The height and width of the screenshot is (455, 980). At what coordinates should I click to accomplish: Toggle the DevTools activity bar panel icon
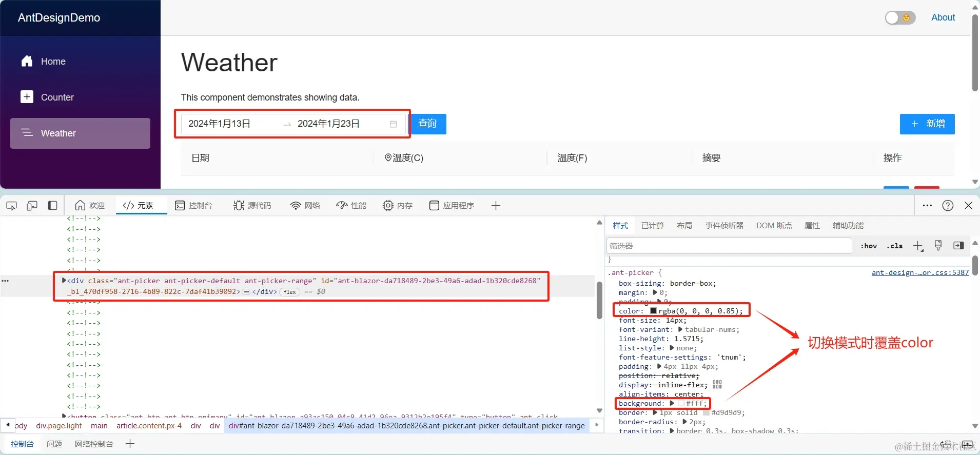click(52, 206)
